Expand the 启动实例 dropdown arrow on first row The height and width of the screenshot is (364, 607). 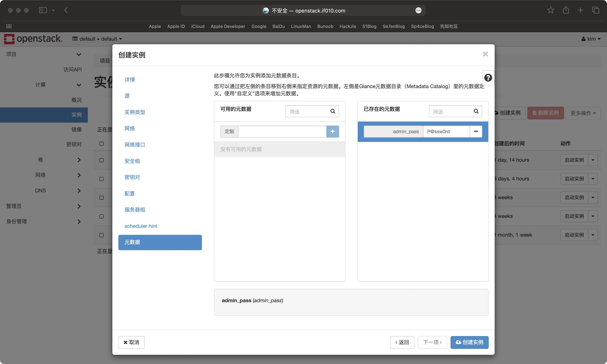point(593,160)
